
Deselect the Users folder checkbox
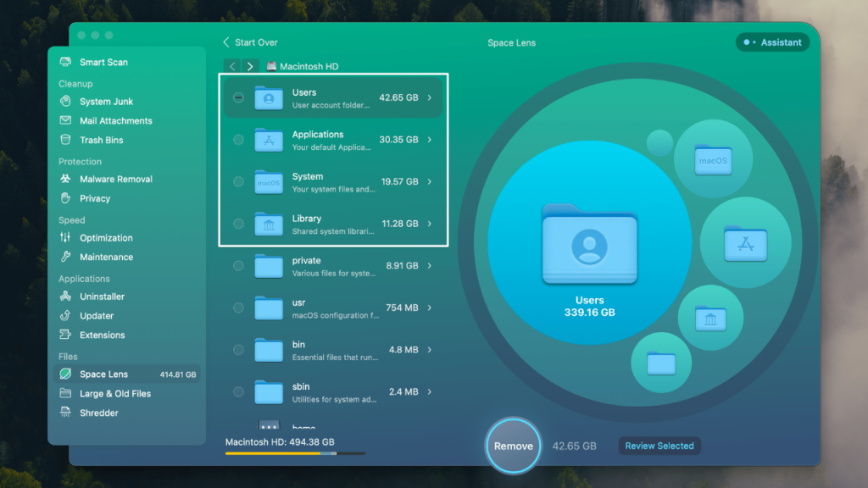point(238,98)
